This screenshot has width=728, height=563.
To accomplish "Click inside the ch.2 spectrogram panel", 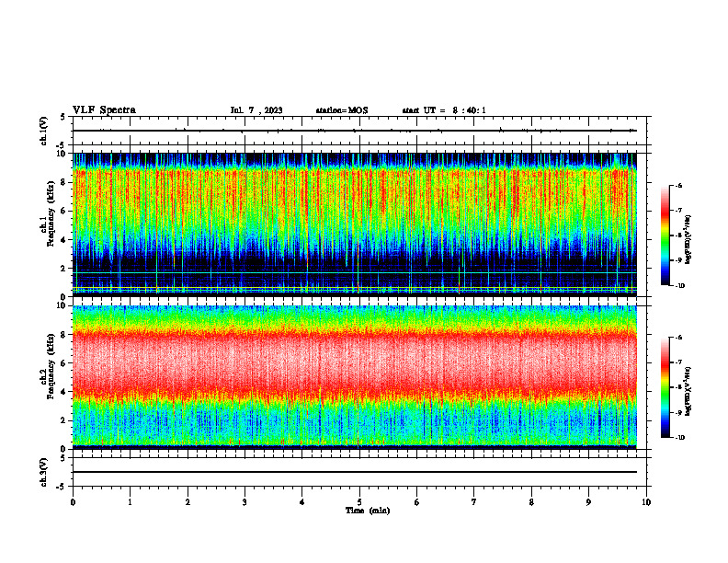I will pyautogui.click(x=355, y=377).
